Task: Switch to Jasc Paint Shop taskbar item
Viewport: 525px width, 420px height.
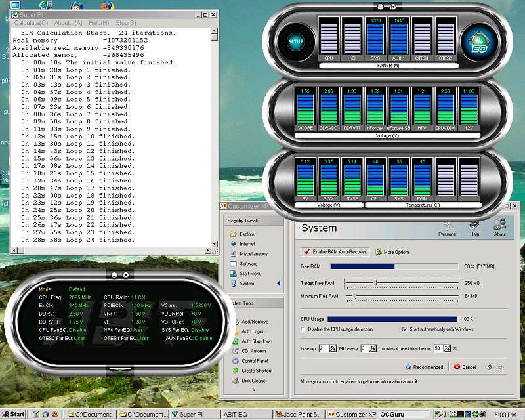Action: [299, 414]
